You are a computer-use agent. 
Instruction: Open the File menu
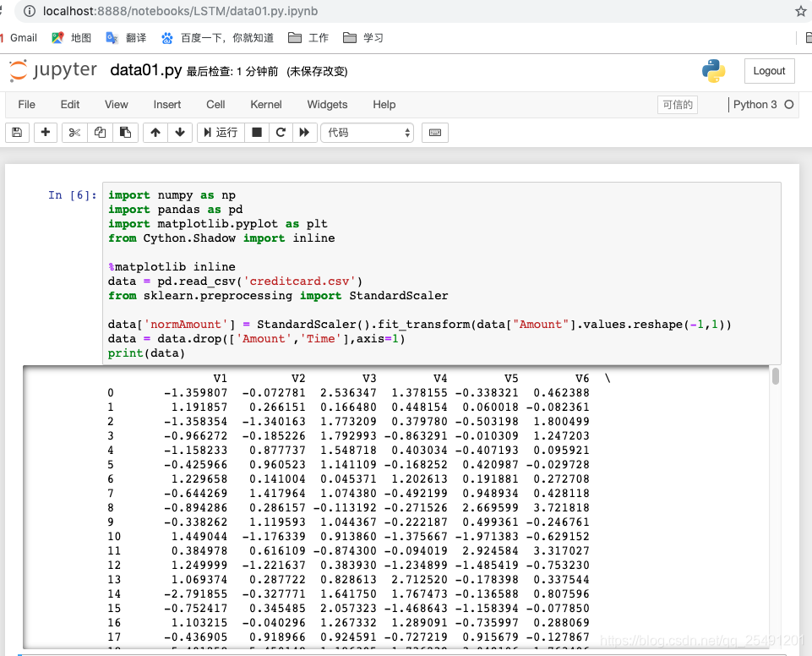pyautogui.click(x=26, y=105)
